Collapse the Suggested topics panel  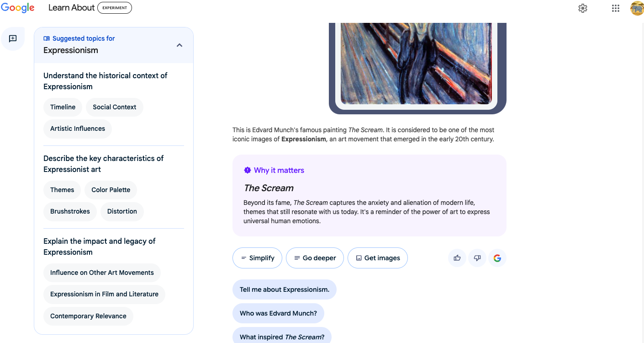[179, 45]
